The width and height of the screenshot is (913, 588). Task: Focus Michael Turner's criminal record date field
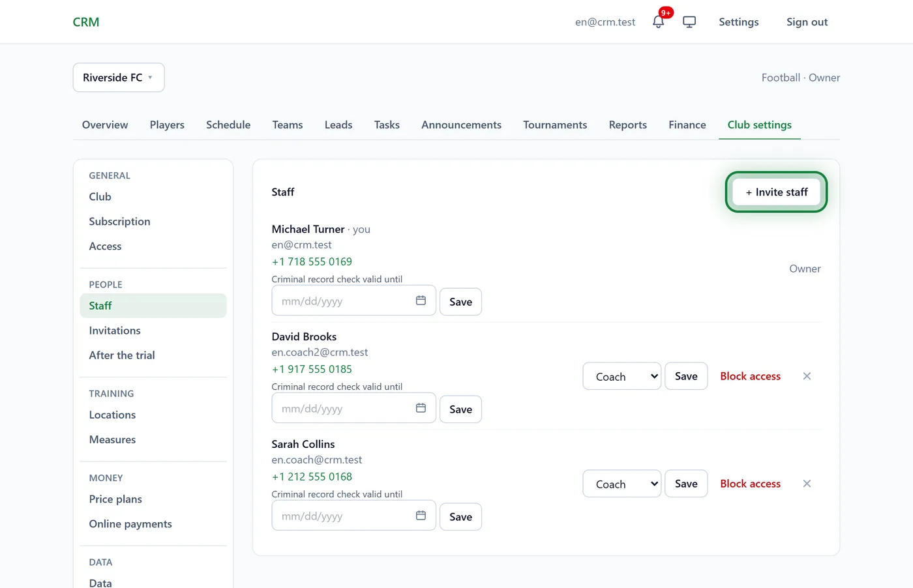pos(353,301)
